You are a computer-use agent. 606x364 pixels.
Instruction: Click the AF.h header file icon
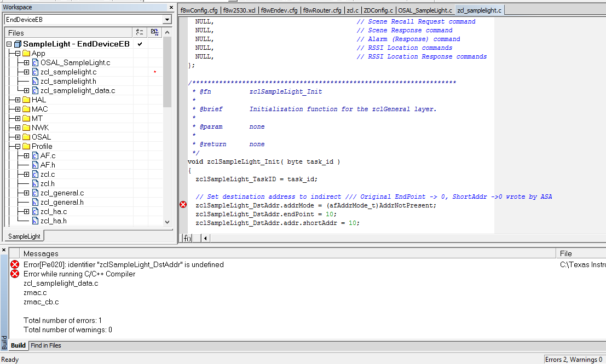point(35,165)
